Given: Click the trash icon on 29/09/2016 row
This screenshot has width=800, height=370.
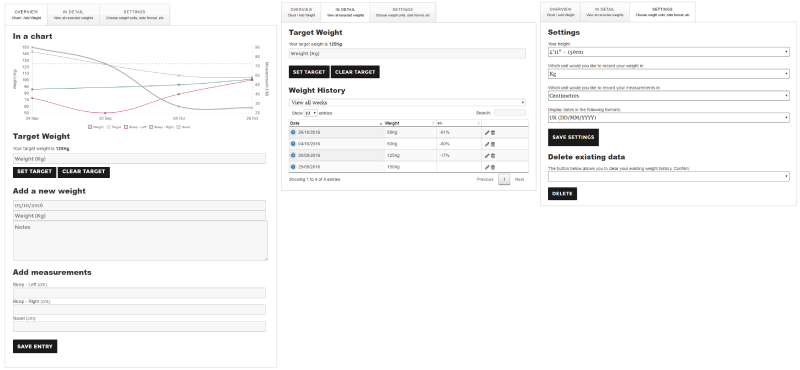Looking at the screenshot, I should (x=493, y=167).
